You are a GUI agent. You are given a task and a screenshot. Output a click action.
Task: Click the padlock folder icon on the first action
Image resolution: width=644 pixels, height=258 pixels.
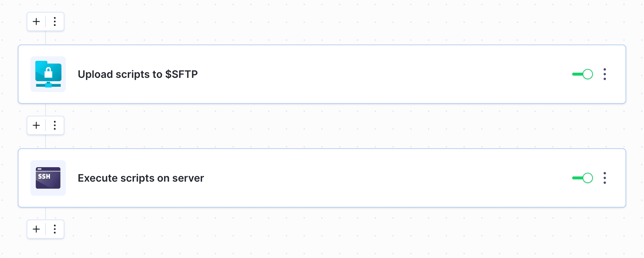(48, 74)
